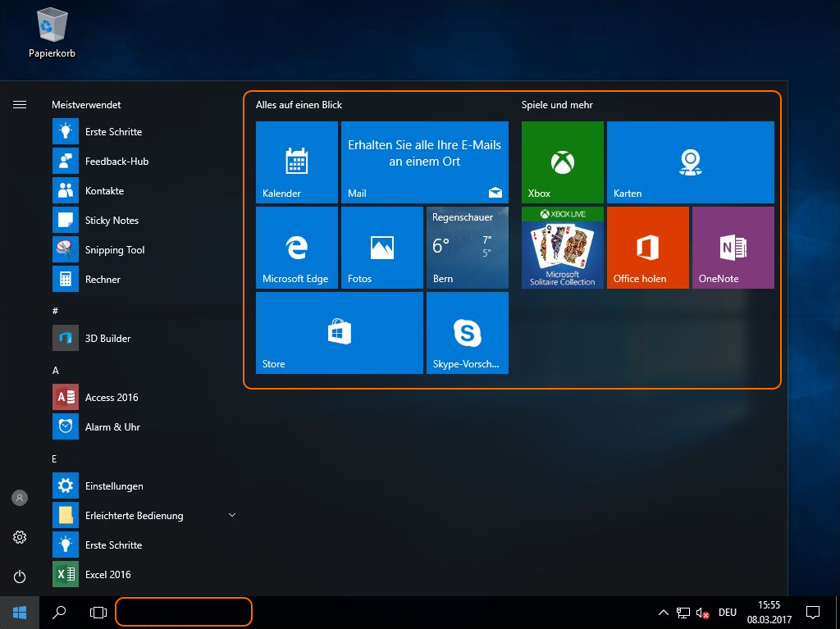This screenshot has width=840, height=629.
Task: Open Settings gear in Start sidebar
Action: click(x=20, y=537)
